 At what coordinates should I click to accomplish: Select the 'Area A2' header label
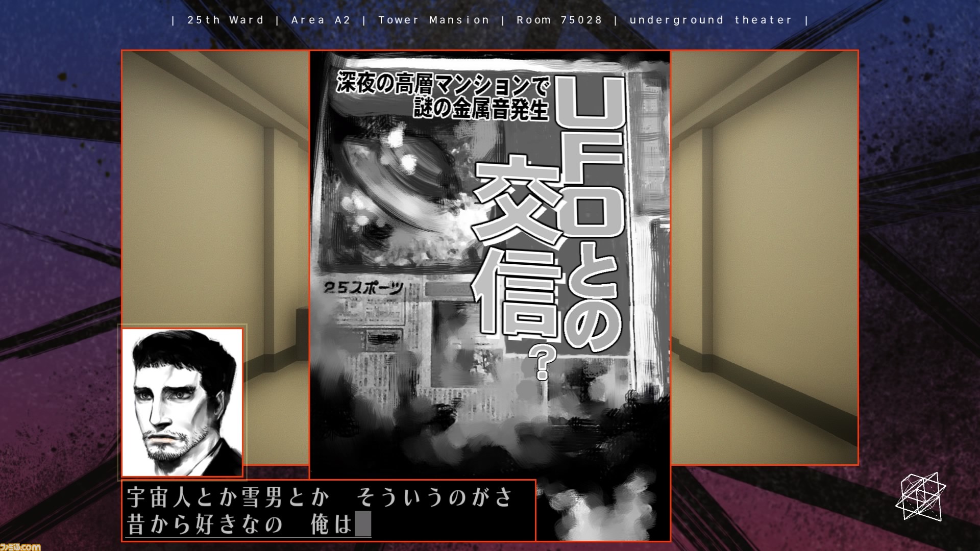point(321,20)
